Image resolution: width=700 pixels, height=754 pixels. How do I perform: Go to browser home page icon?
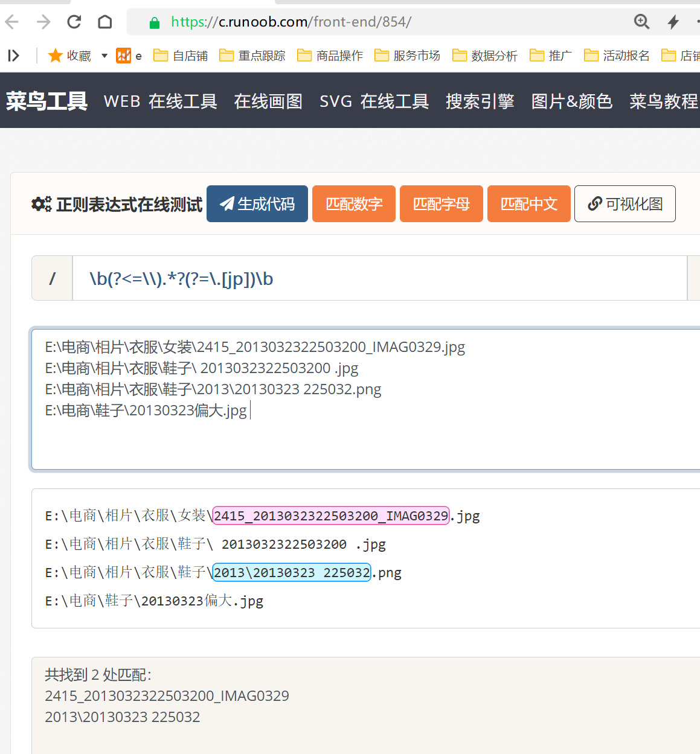(105, 22)
